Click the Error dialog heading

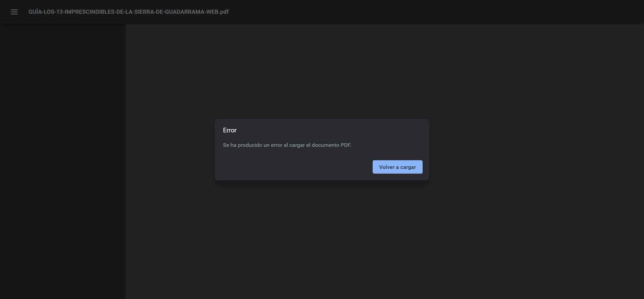pyautogui.click(x=230, y=130)
